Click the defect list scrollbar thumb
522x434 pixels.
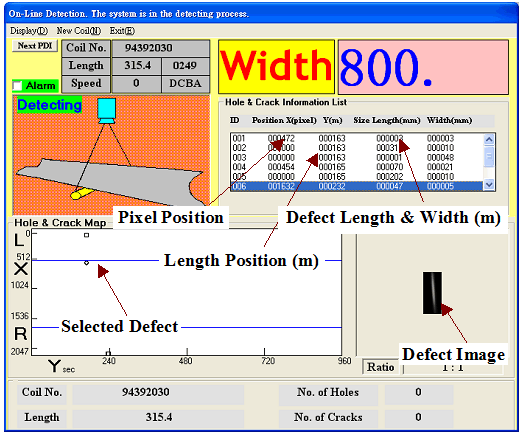(489, 156)
